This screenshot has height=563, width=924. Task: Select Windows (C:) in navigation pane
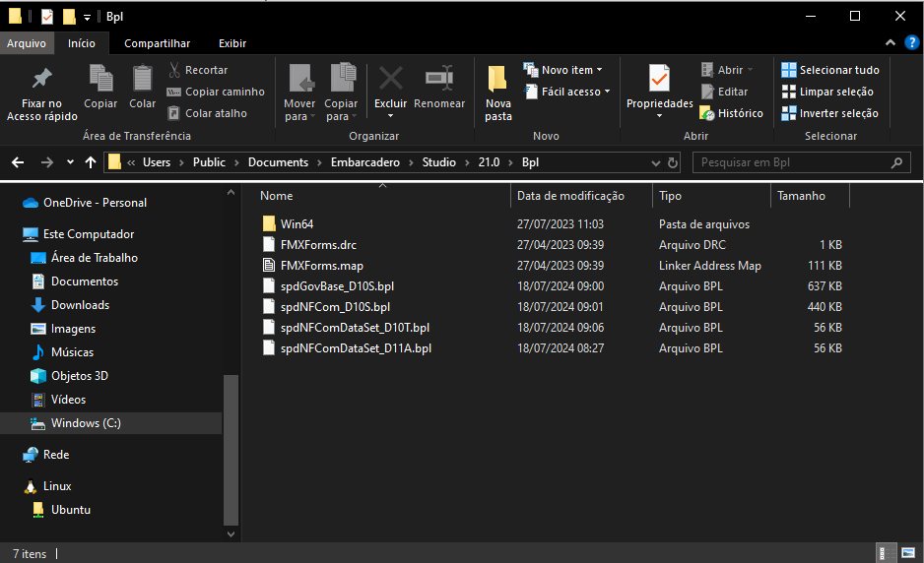point(86,423)
